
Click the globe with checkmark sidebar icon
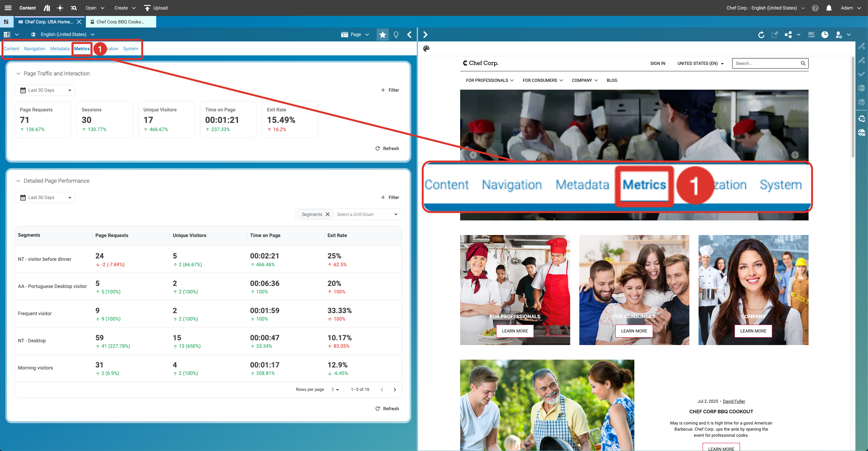(x=862, y=102)
